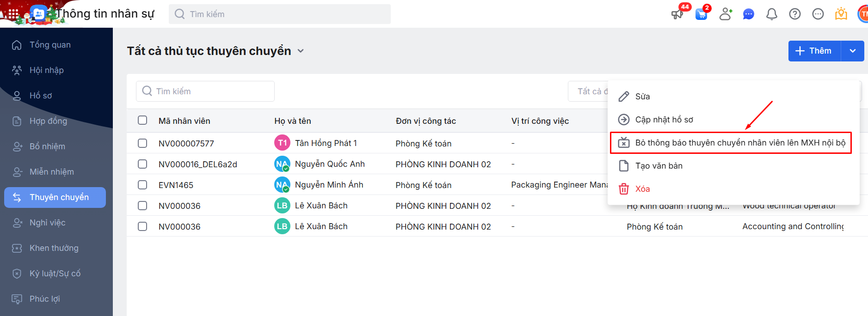Click the table search field
Viewport: 868px width, 316px height.
tap(205, 91)
